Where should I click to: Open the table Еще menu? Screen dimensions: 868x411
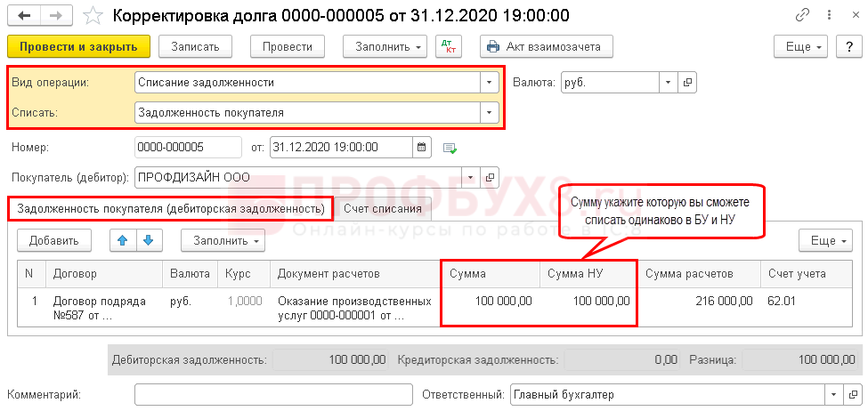tap(824, 240)
